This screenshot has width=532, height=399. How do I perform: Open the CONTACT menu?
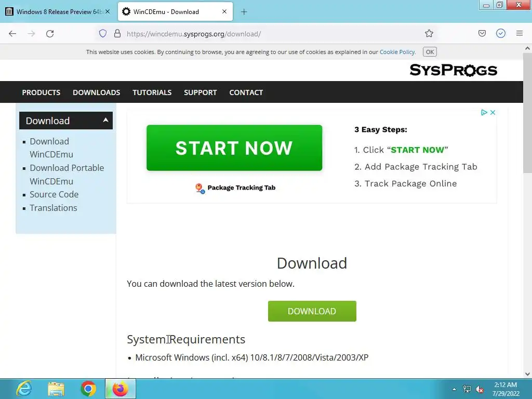point(246,92)
